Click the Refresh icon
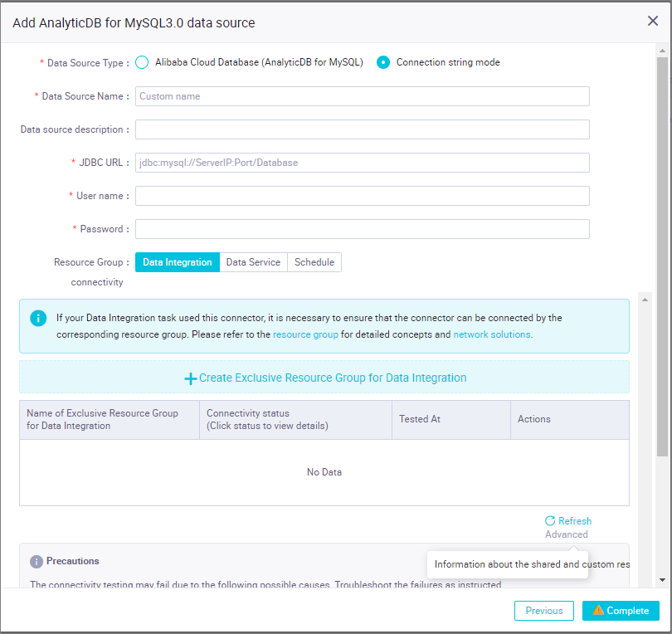 click(x=550, y=520)
